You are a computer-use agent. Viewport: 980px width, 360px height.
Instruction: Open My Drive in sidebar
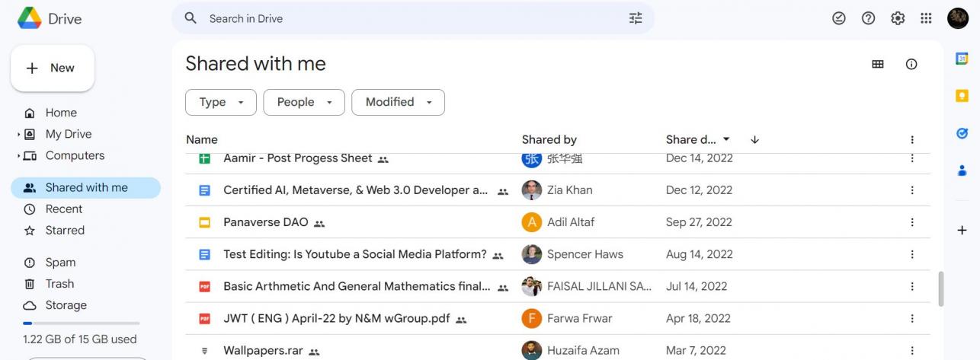pos(69,134)
